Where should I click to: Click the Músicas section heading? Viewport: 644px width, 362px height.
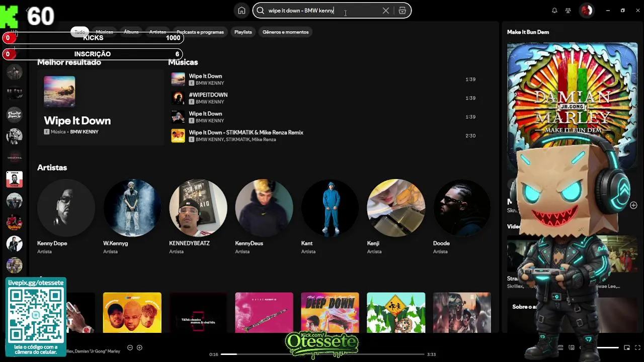183,62
